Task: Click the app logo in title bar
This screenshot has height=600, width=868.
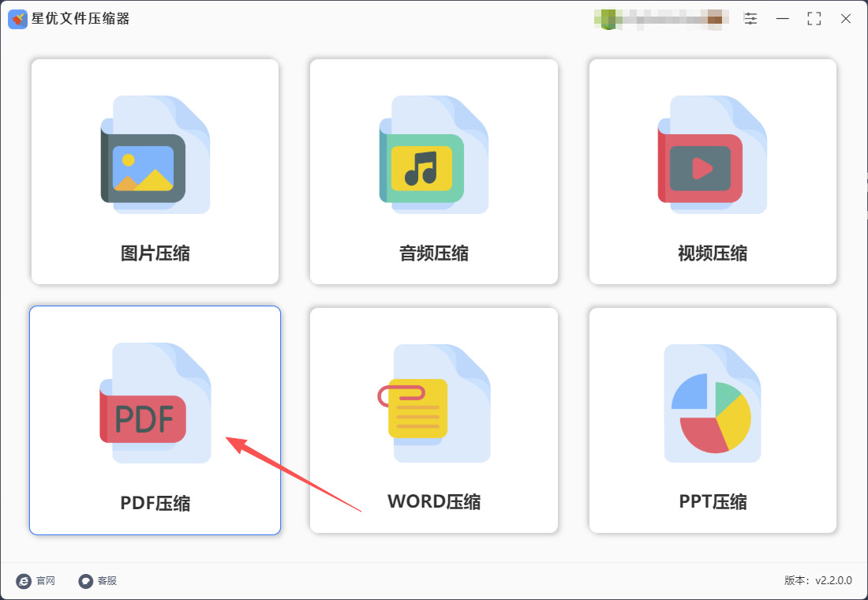Action: pos(17,19)
